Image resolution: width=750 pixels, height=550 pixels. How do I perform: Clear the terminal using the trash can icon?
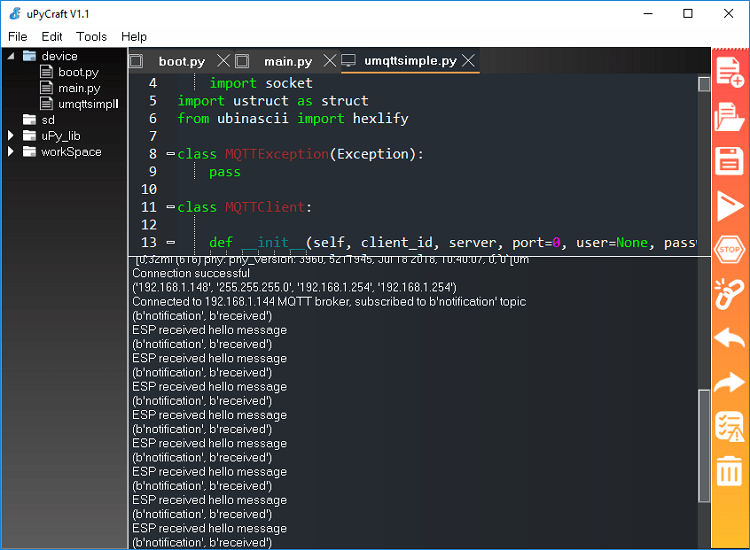pos(730,469)
